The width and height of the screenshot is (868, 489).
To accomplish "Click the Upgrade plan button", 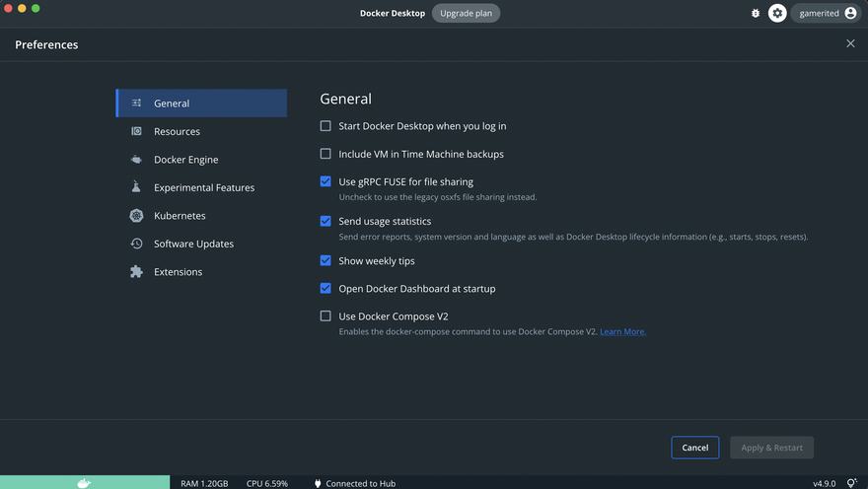I will coord(466,14).
